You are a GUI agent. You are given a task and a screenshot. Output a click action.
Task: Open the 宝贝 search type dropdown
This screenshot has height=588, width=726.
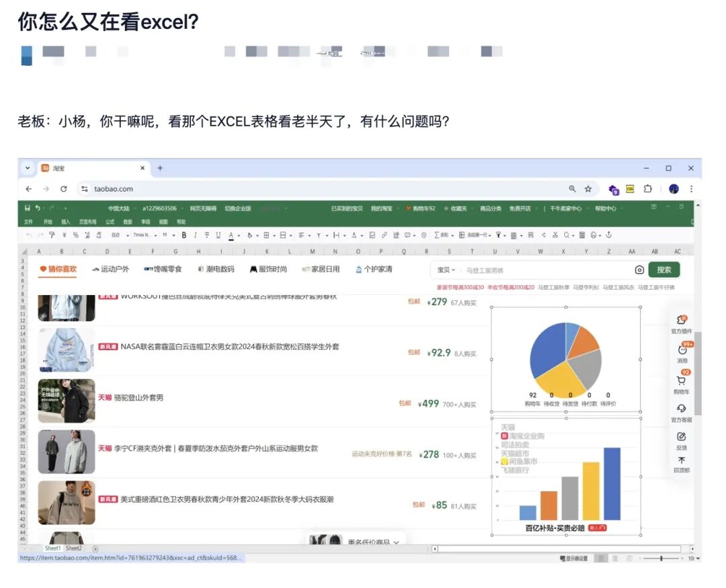click(446, 270)
